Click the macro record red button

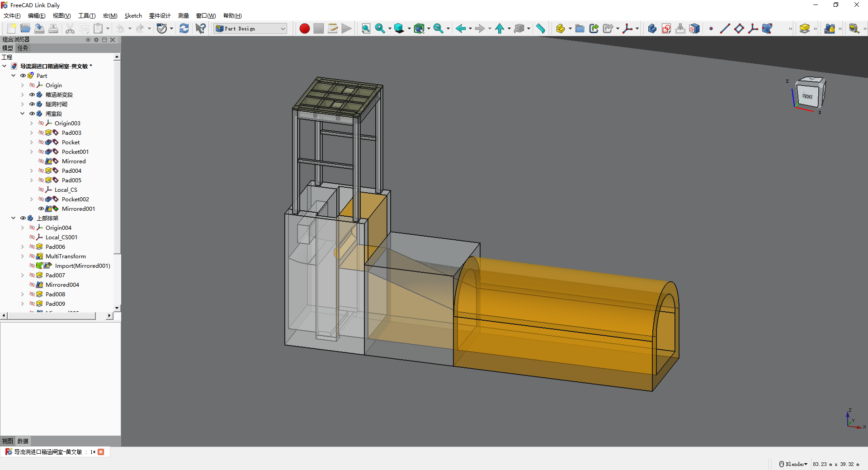point(304,28)
